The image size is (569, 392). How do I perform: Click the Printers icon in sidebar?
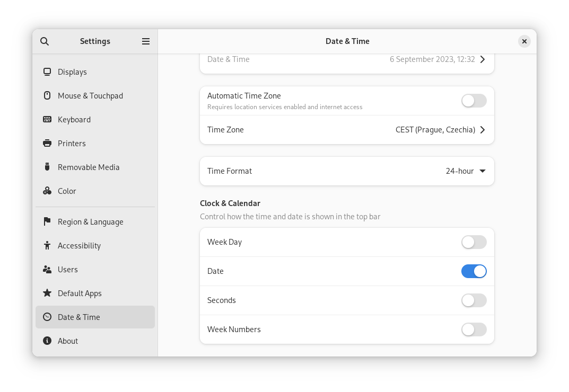47,144
